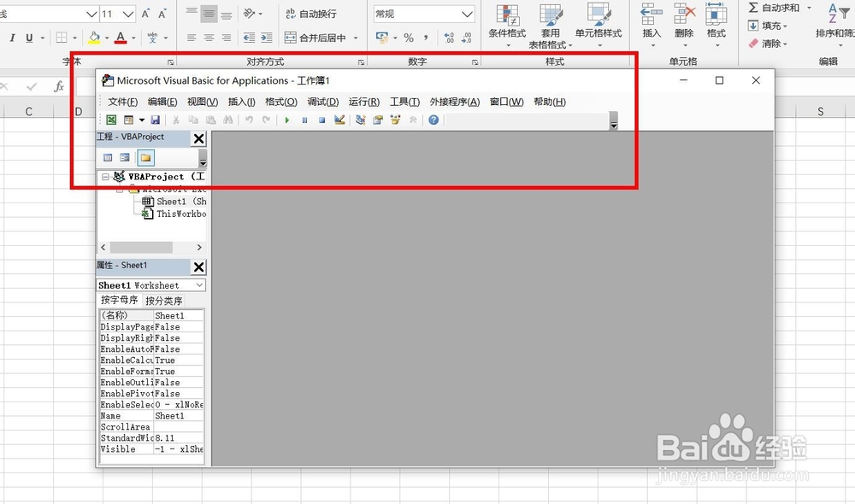This screenshot has height=504, width=855.
Task: Click 合并后居中 merge and center button
Action: point(315,38)
